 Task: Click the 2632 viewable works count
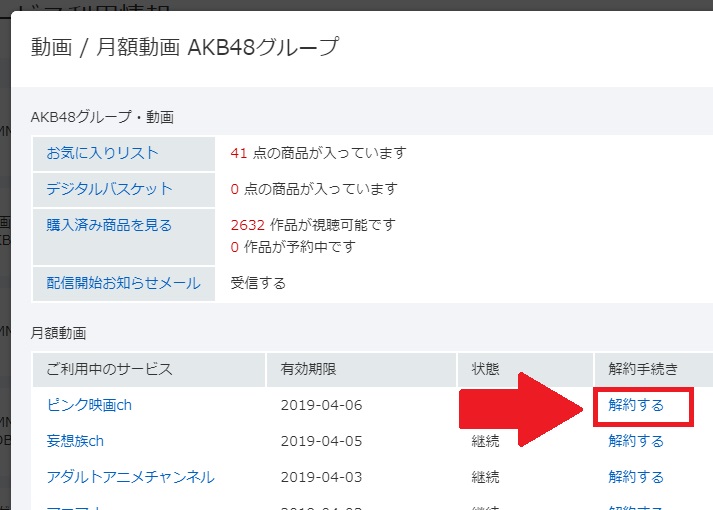click(247, 224)
